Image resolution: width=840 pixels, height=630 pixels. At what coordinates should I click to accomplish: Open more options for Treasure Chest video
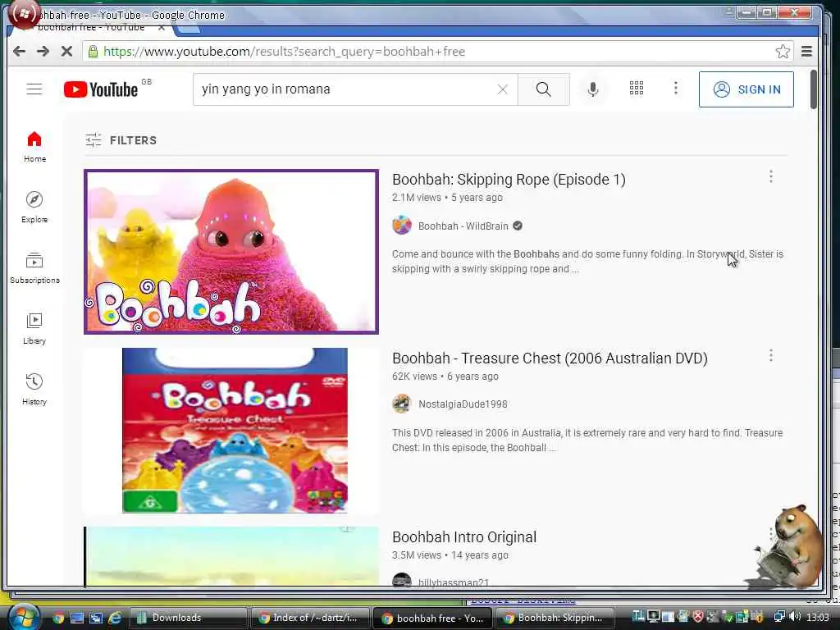tap(771, 356)
